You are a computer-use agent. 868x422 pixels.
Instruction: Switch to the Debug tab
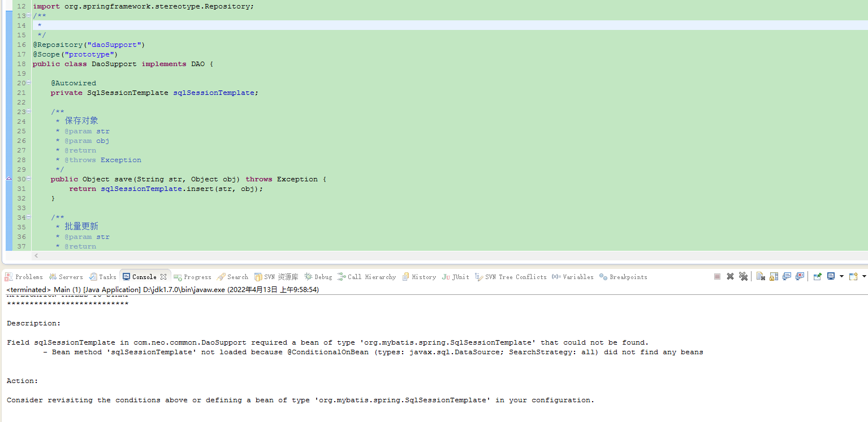318,277
